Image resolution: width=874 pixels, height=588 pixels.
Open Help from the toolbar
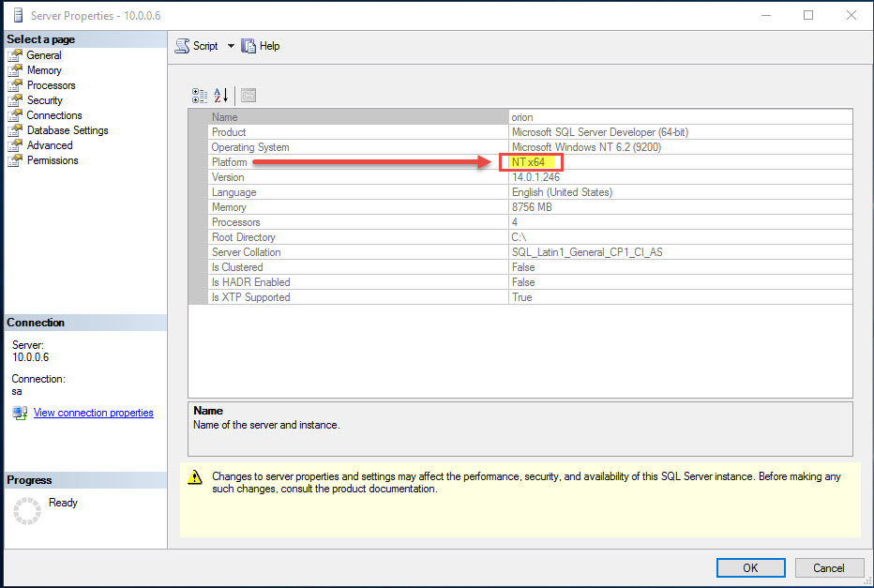tap(261, 46)
